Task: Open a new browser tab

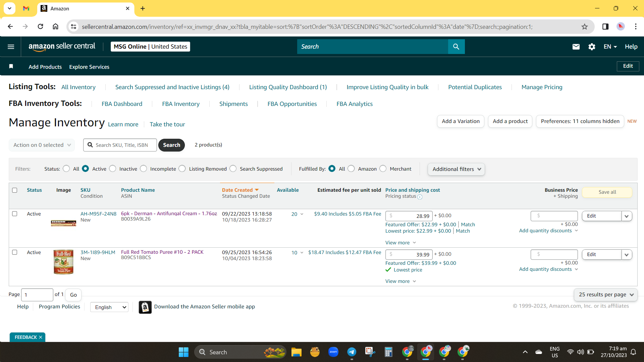Action: click(143, 8)
